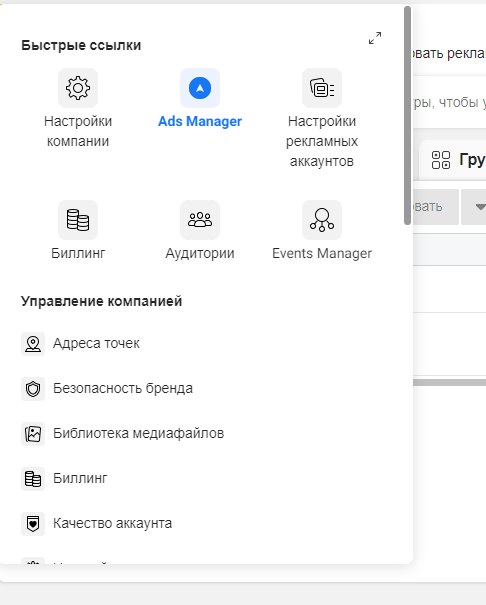Screen dimensions: 486x605
Task: Open Настройки рекламных аккаунтов icon
Action: pyautogui.click(x=322, y=88)
